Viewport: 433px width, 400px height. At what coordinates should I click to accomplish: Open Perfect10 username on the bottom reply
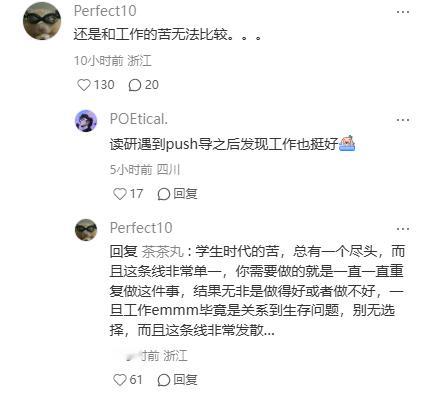(x=141, y=228)
